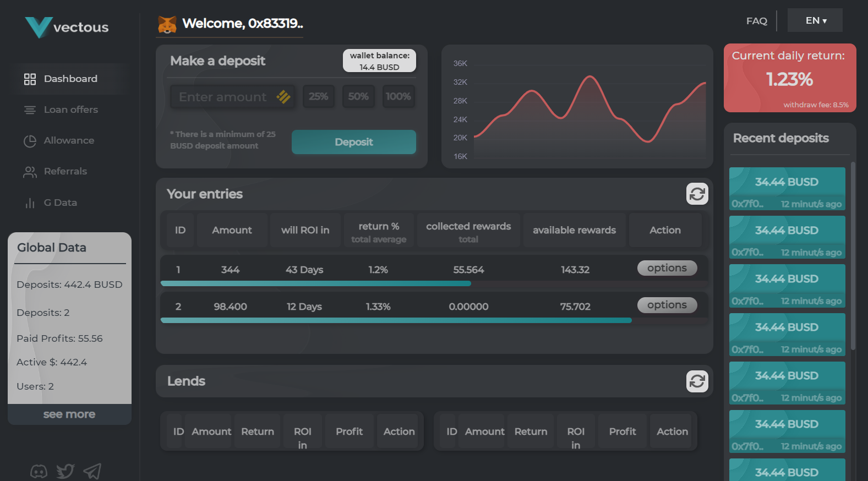
Task: Click the Recent deposits scrollbar
Action: coord(853,256)
